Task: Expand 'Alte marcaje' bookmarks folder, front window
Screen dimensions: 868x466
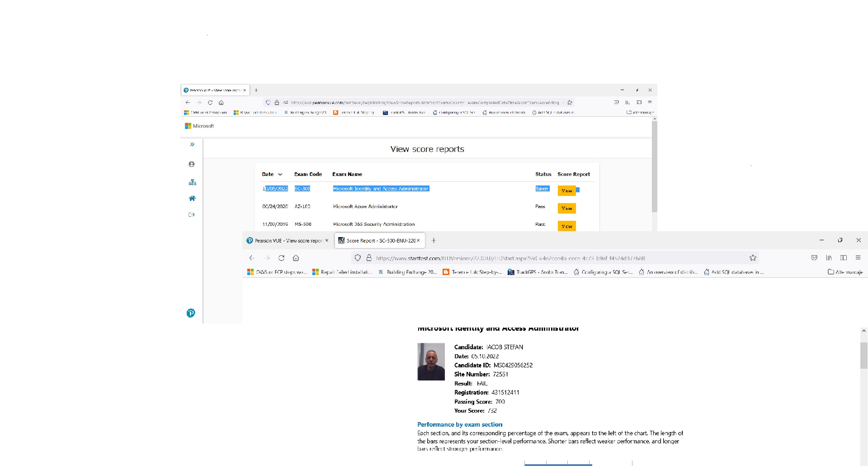Action: coord(845,272)
